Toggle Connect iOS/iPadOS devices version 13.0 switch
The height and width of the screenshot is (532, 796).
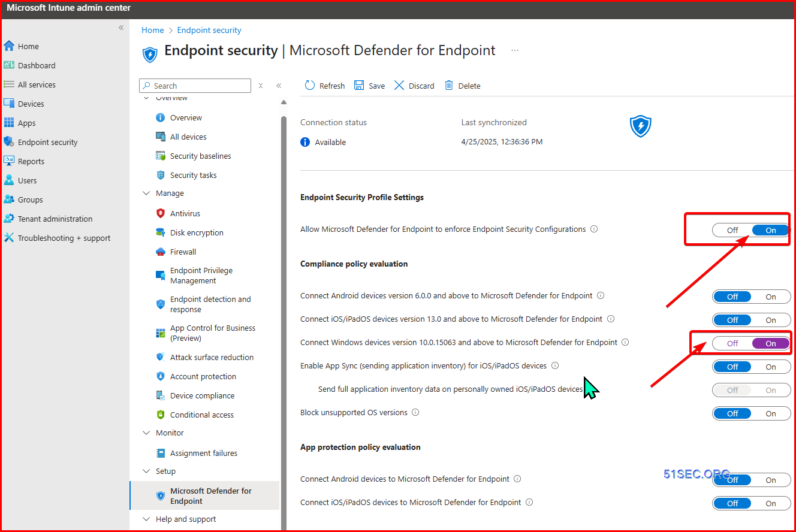click(752, 320)
